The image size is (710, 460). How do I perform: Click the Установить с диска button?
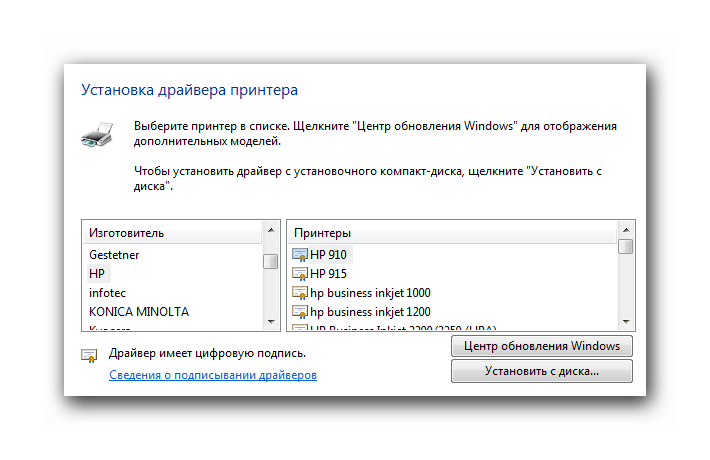tap(542, 371)
